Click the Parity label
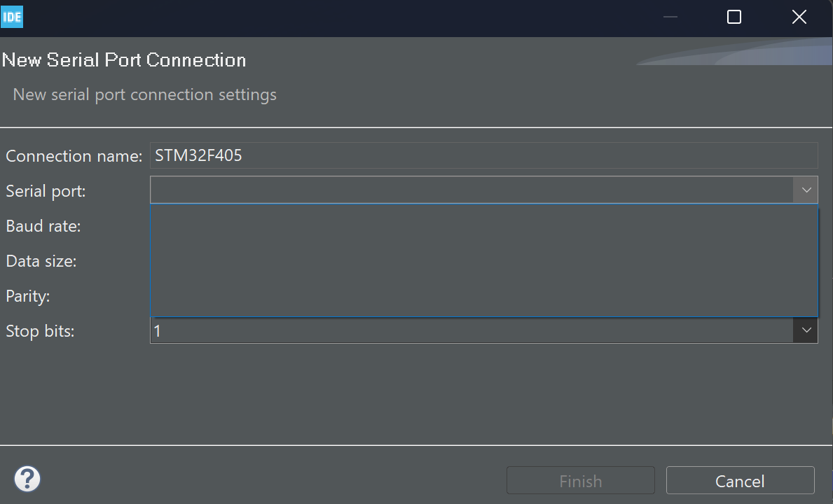Image resolution: width=833 pixels, height=504 pixels. point(27,296)
